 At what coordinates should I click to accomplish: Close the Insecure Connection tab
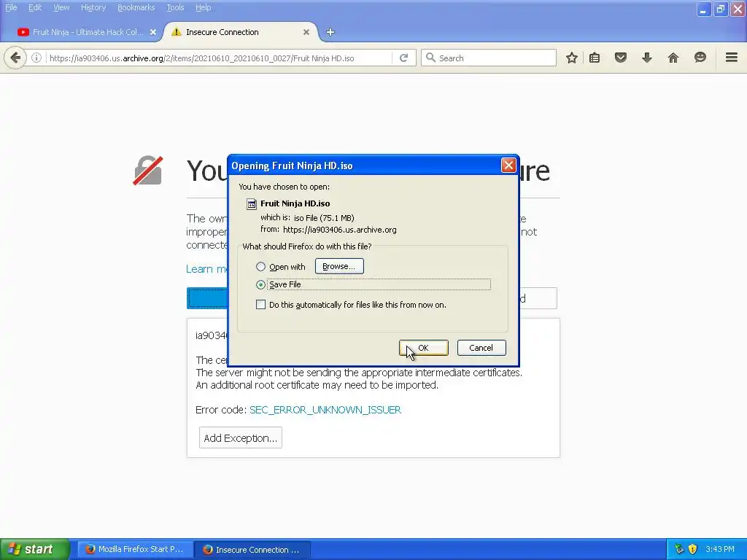click(306, 32)
